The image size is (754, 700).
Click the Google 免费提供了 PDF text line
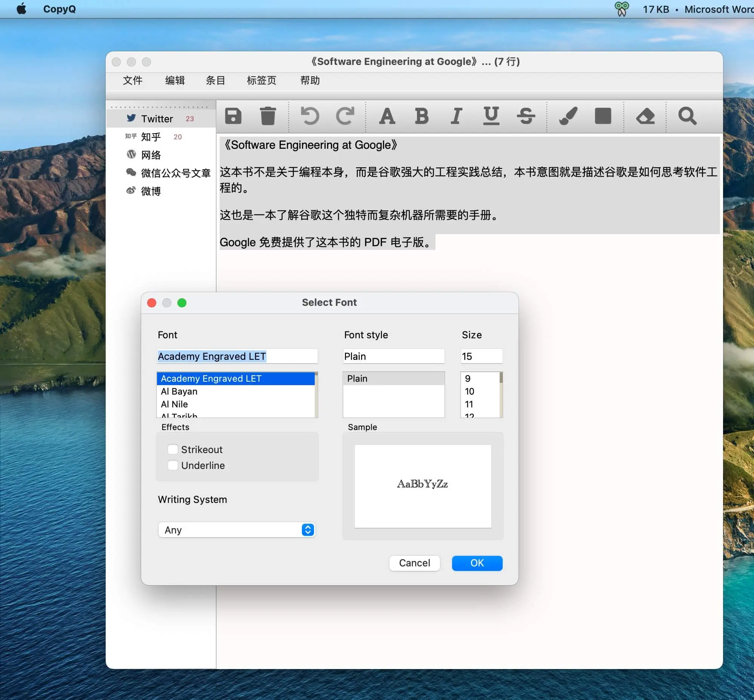(x=327, y=242)
